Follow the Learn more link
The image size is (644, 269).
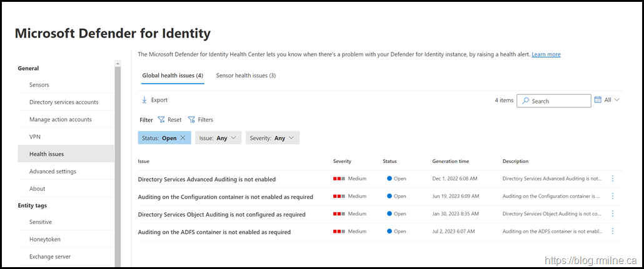(546, 54)
